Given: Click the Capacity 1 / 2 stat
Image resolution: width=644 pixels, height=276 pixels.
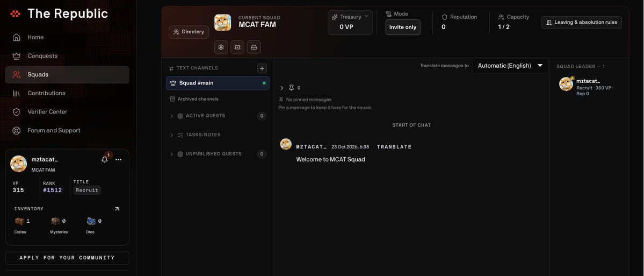Looking at the screenshot, I should (513, 22).
